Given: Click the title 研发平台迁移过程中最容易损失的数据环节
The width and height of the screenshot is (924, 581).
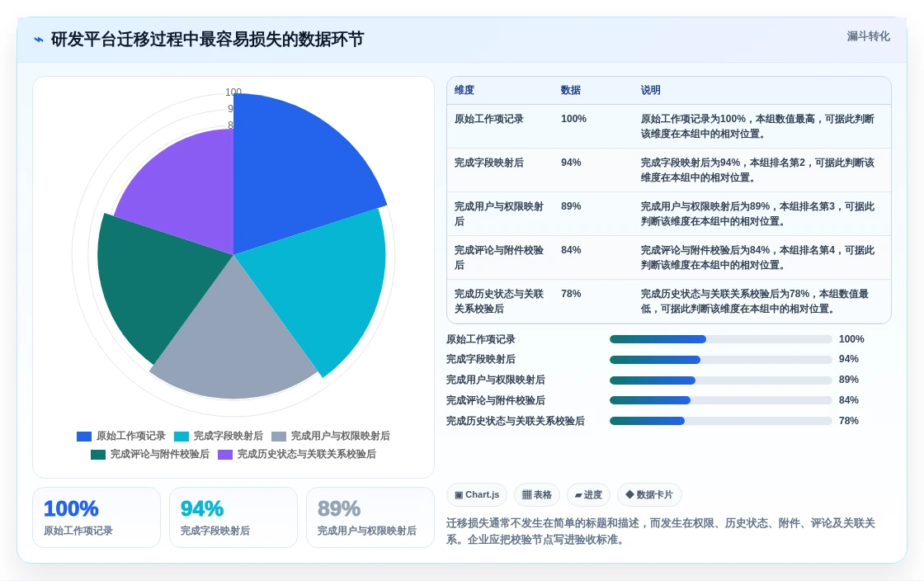Looking at the screenshot, I should (207, 40).
